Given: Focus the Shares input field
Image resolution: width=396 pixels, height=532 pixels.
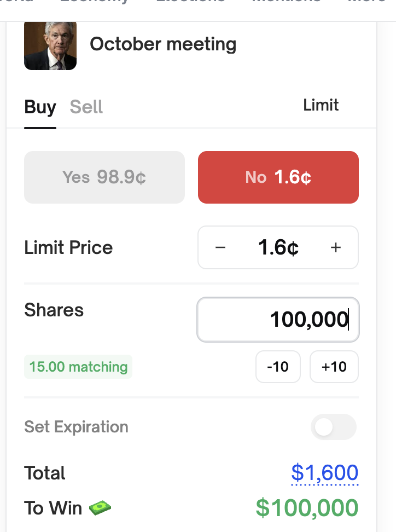Looking at the screenshot, I should 278,320.
